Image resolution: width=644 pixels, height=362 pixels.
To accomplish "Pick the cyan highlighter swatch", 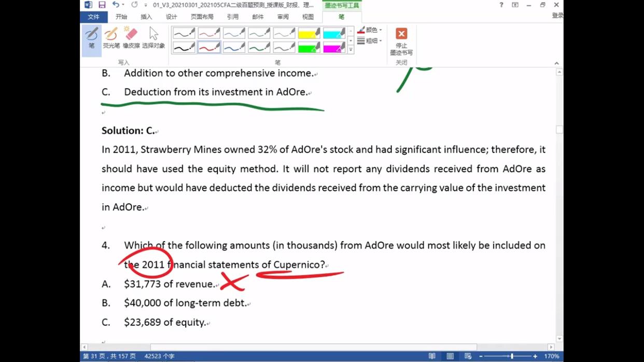I will (333, 34).
